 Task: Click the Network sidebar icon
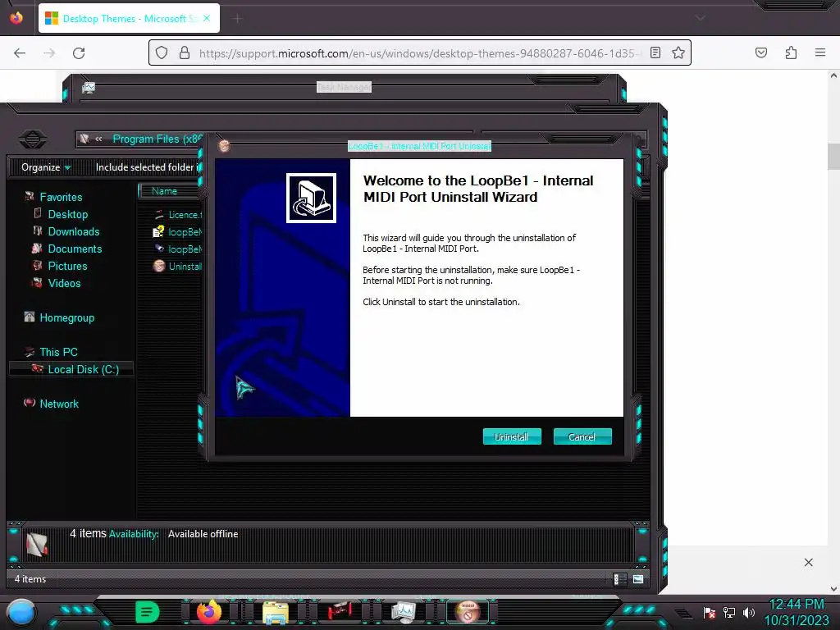(x=30, y=402)
